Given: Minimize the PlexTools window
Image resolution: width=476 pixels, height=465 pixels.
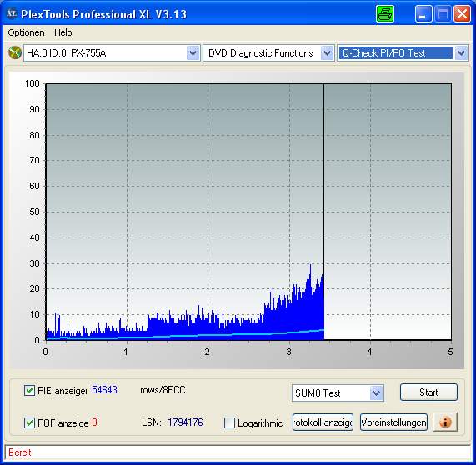Looking at the screenshot, I should tap(423, 14).
